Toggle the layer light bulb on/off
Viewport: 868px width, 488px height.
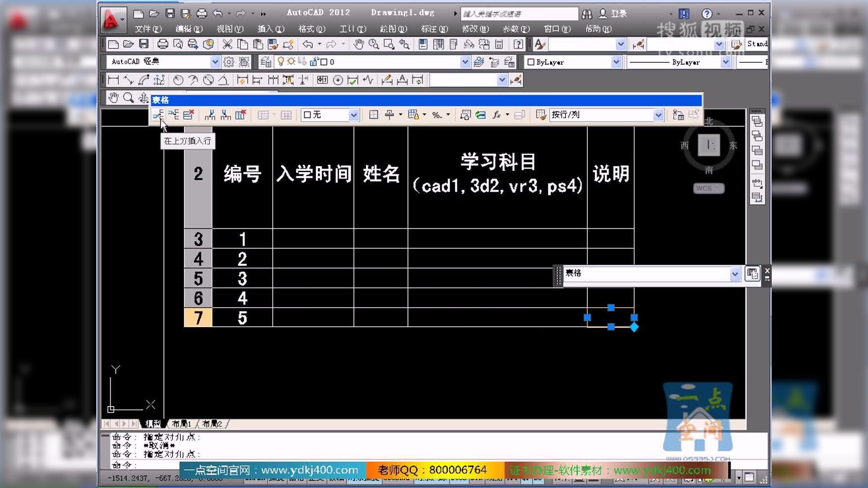coord(281,61)
